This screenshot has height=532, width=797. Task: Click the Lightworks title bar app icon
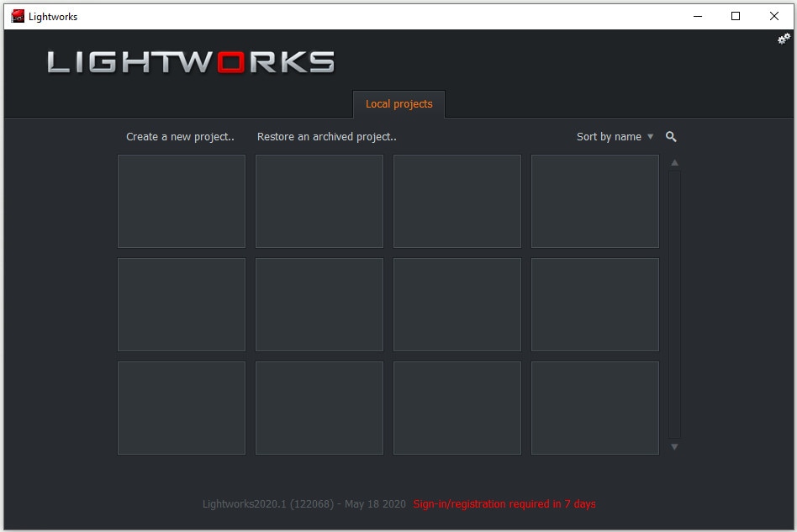pyautogui.click(x=18, y=16)
